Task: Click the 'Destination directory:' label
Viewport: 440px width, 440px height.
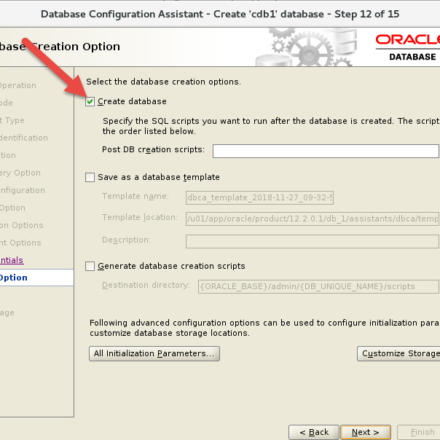Action: 146,285
